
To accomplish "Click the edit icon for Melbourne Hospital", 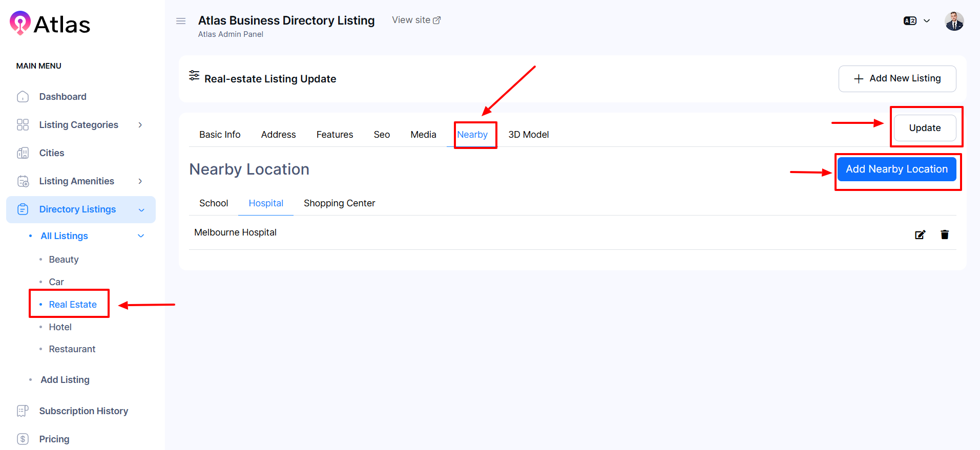I will point(920,234).
